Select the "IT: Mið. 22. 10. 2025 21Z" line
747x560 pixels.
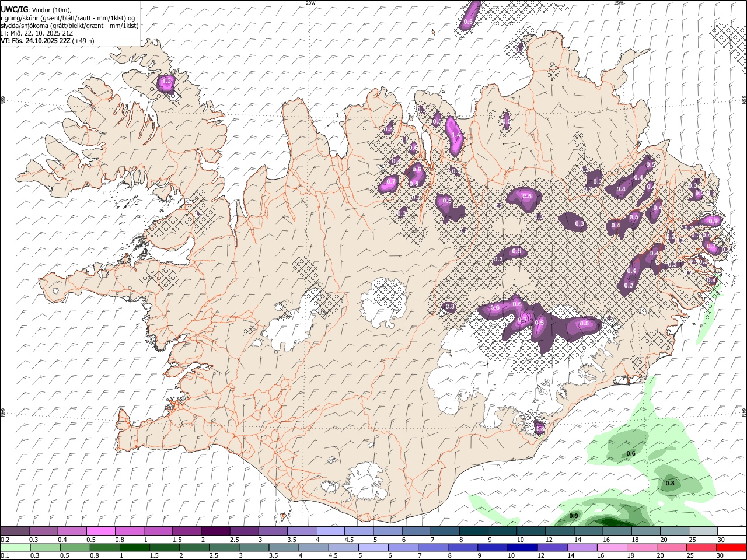(36, 33)
